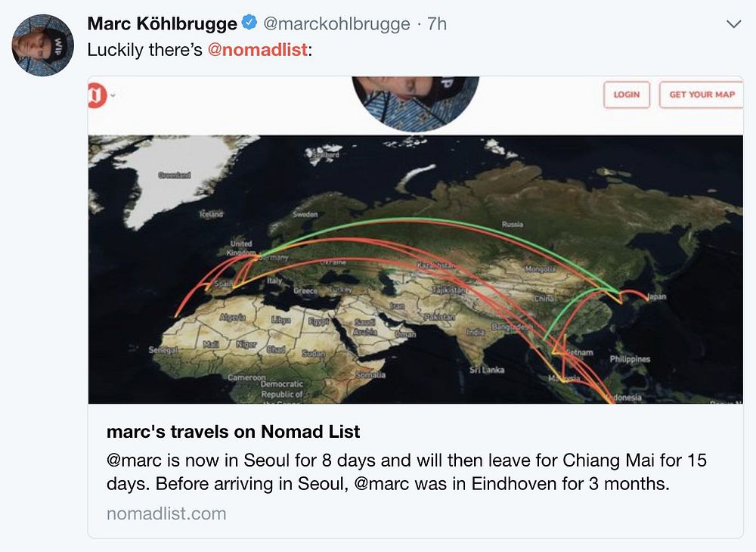The width and height of the screenshot is (756, 552).
Task: Open the travel map preview image
Action: click(415, 269)
